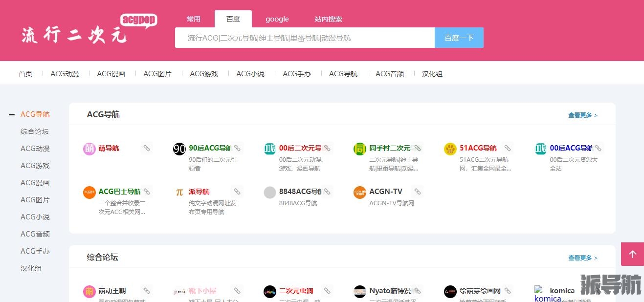Click the 二次元虫洞 black icon
Image resolution: width=644 pixels, height=302 pixels.
pos(270,292)
